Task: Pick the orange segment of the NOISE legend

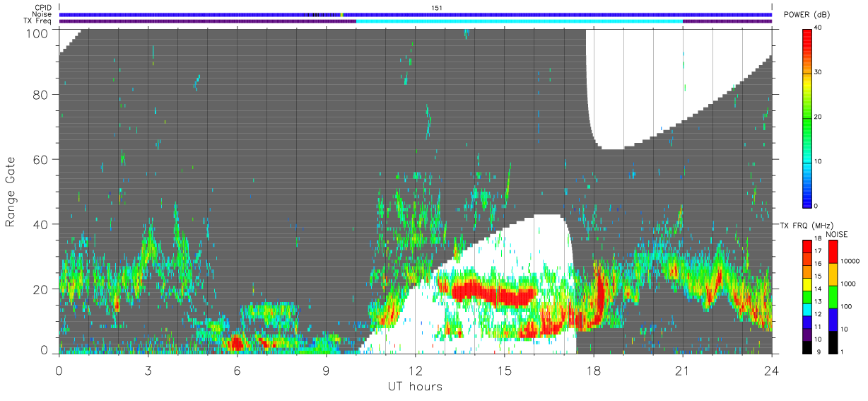Action: 833,274
